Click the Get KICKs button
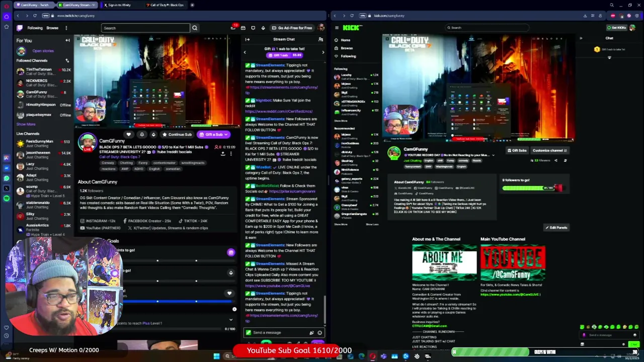 pyautogui.click(x=616, y=28)
